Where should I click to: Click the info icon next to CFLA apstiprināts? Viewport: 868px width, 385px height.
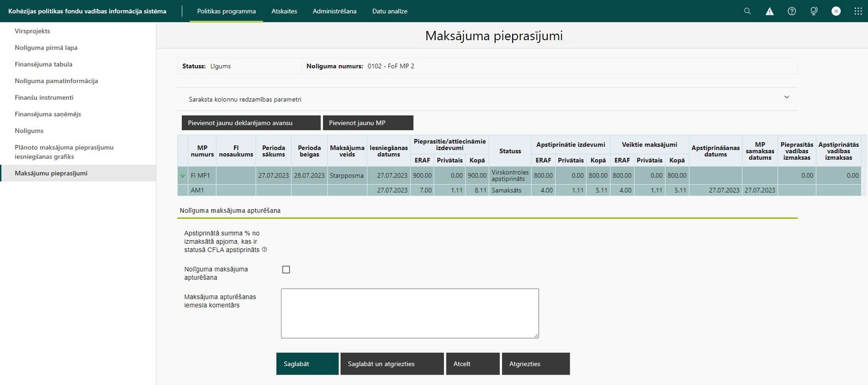[x=265, y=250]
